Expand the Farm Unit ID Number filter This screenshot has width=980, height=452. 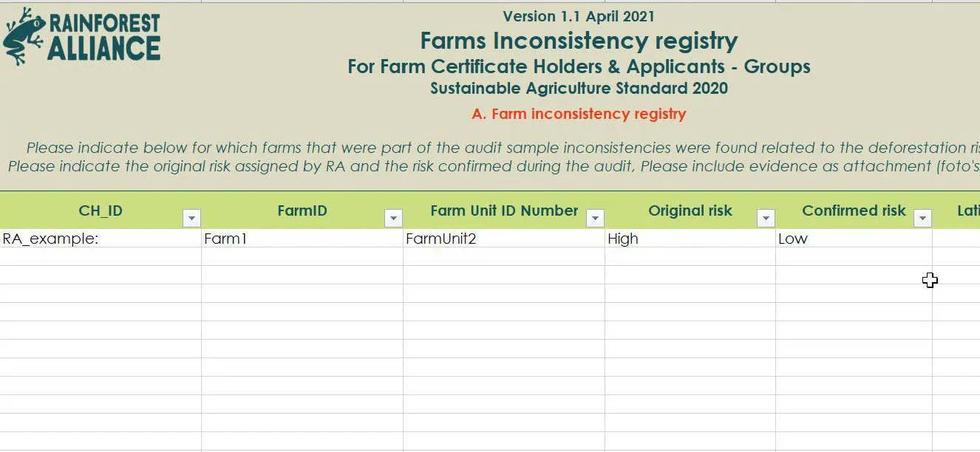(x=595, y=218)
